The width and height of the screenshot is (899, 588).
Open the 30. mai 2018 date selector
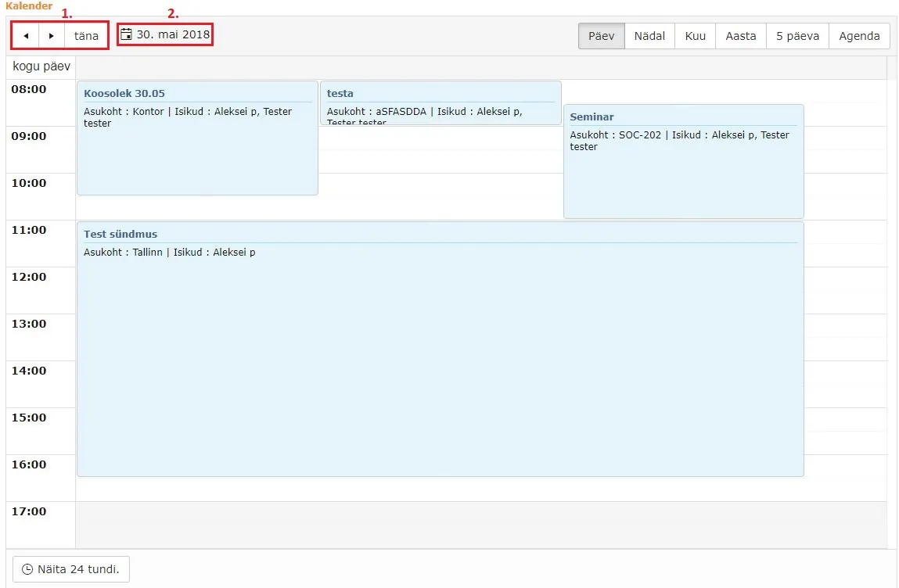165,34
